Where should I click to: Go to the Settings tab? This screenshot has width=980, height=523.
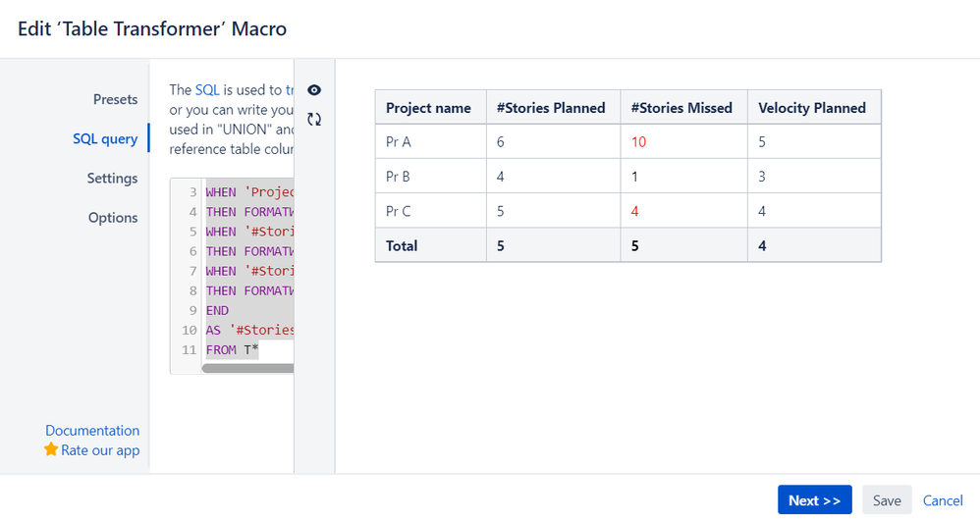[112, 178]
